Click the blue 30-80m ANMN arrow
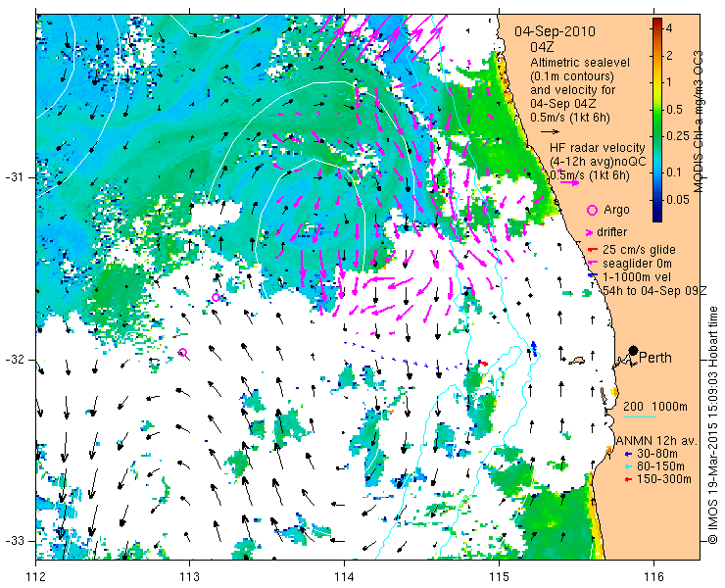 [627, 454]
